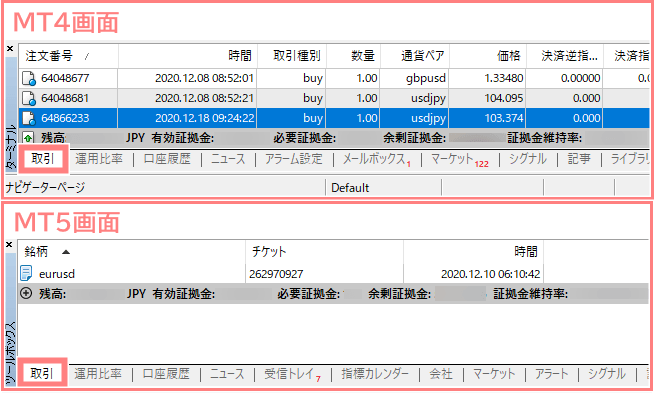This screenshot has width=655, height=393.
Task: Sort by 注文番号 column header
Action: pos(68,56)
